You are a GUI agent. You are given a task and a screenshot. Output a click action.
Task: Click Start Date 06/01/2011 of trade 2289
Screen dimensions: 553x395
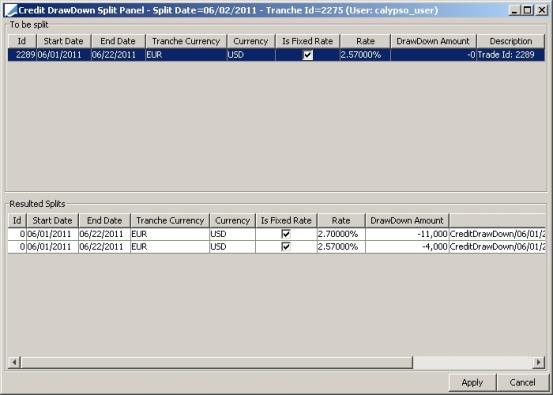[x=63, y=55]
